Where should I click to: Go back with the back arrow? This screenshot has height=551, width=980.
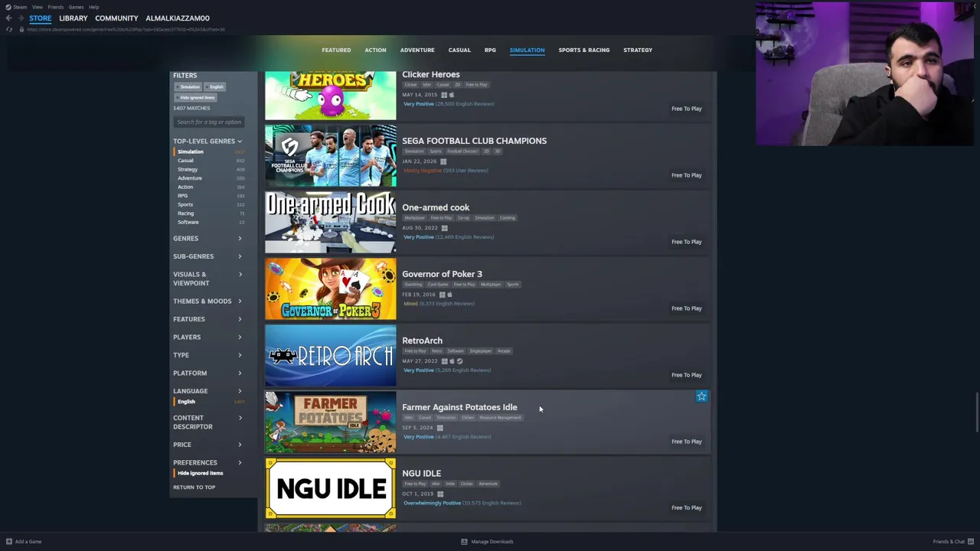pos(8,18)
